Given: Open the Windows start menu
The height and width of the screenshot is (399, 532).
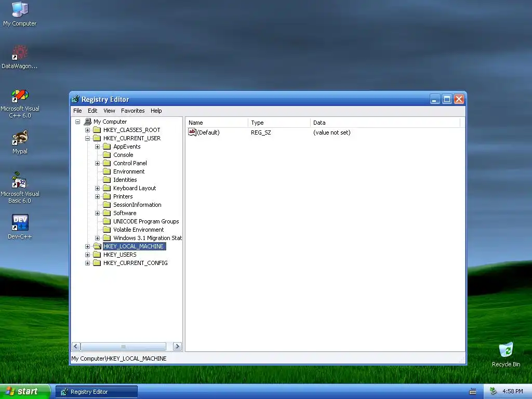Looking at the screenshot, I should click(x=25, y=392).
